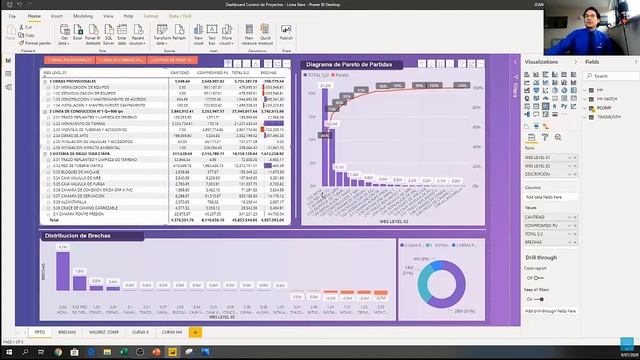
Task: Switch to CURVA HH page tab
Action: pyautogui.click(x=172, y=333)
